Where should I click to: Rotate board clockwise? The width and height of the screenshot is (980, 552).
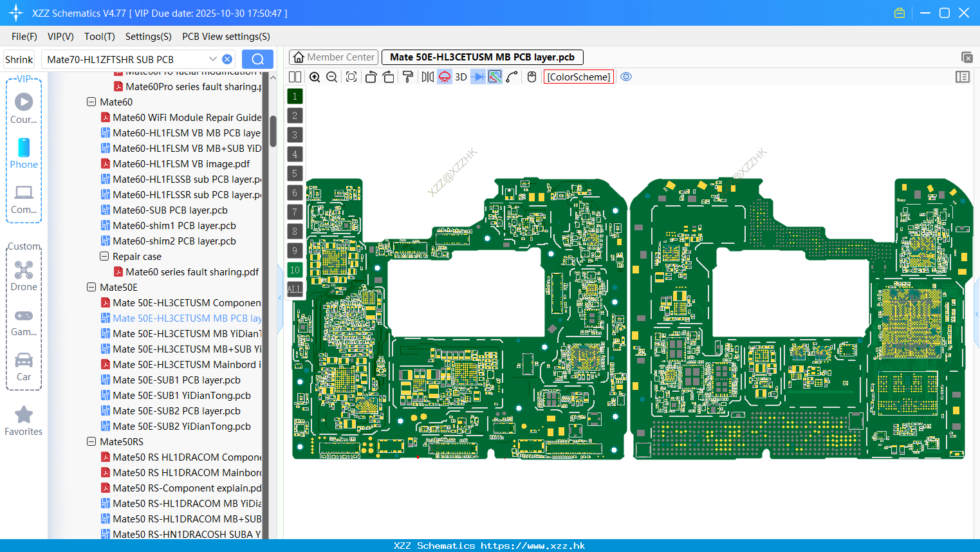388,77
